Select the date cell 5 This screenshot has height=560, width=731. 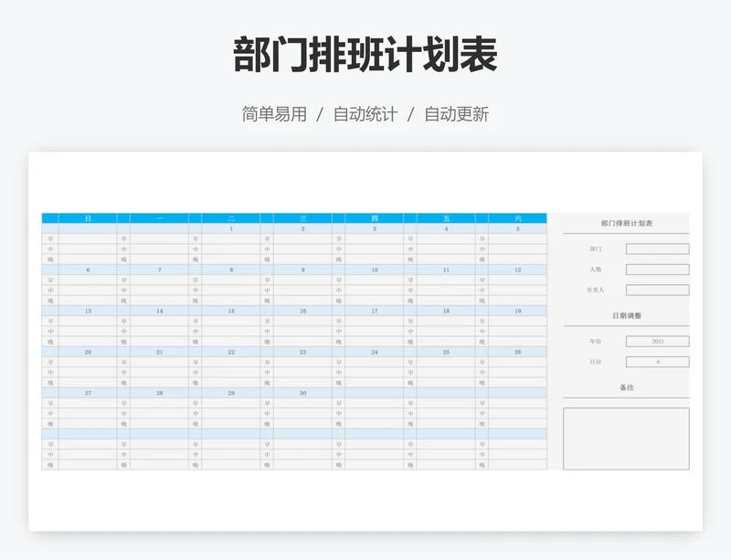[x=517, y=229]
